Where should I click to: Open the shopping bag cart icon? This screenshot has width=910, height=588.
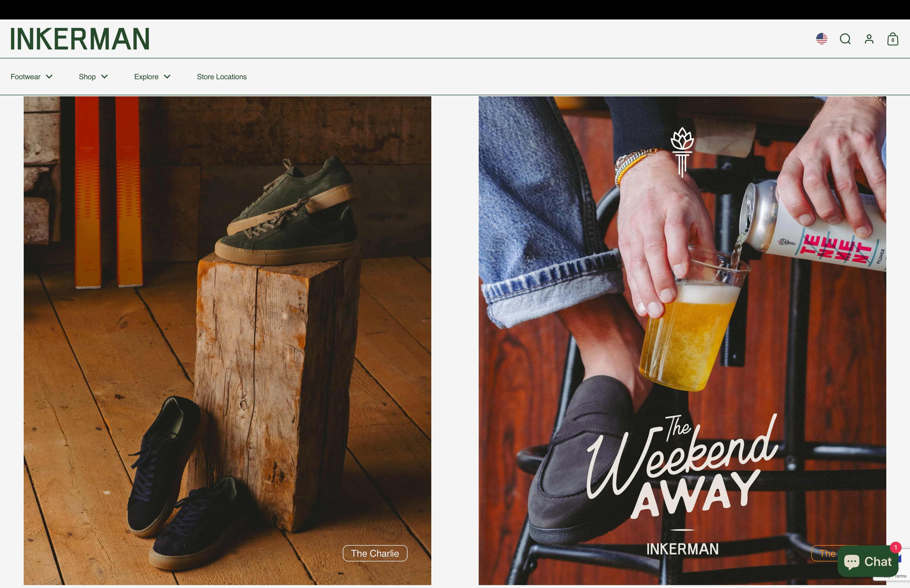(893, 39)
